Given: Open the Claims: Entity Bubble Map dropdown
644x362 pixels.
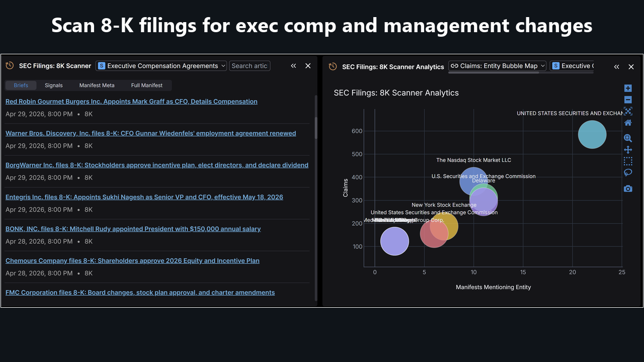Looking at the screenshot, I should 497,66.
